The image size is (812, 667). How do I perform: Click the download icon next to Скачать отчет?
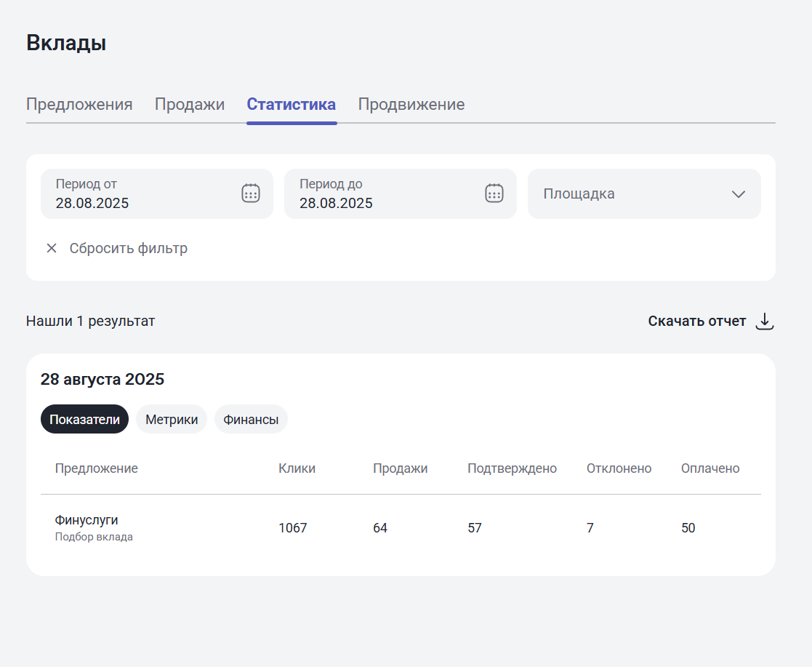click(765, 321)
